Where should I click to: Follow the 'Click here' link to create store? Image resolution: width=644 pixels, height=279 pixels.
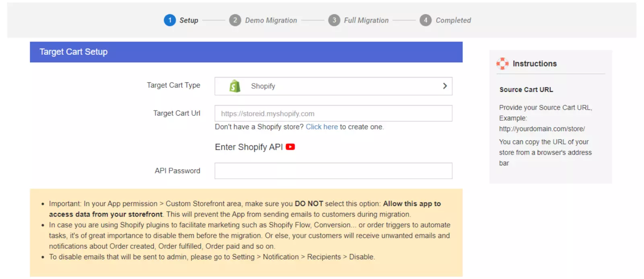(x=322, y=127)
